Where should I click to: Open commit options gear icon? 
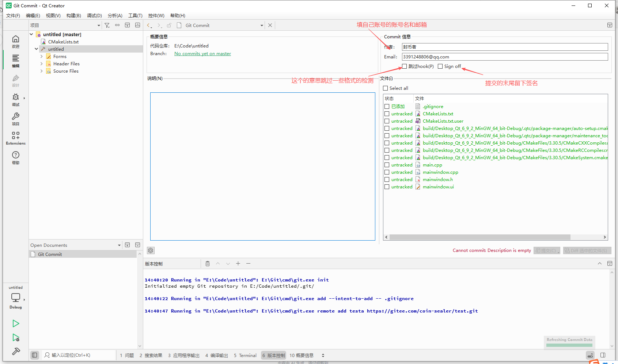[x=151, y=250]
